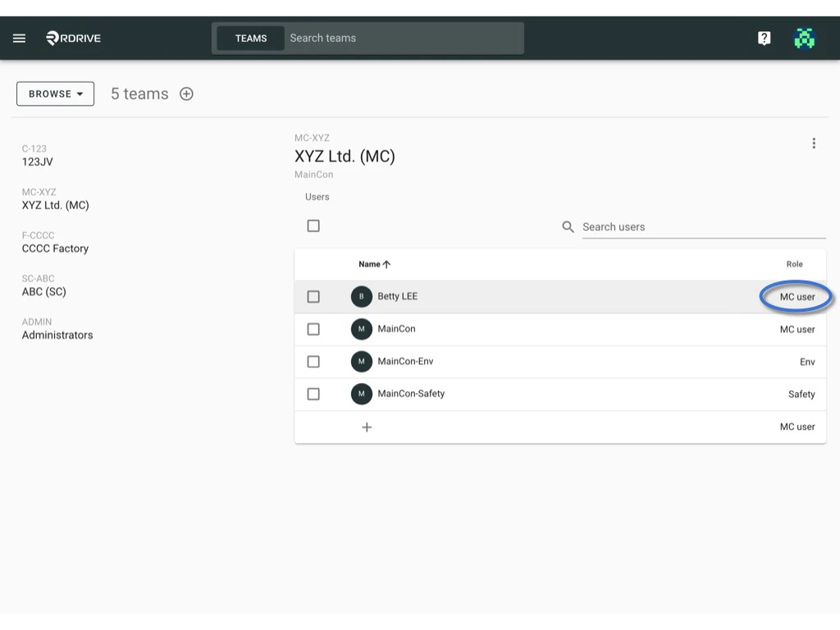
Task: Check the select-all users checkbox
Action: click(313, 226)
